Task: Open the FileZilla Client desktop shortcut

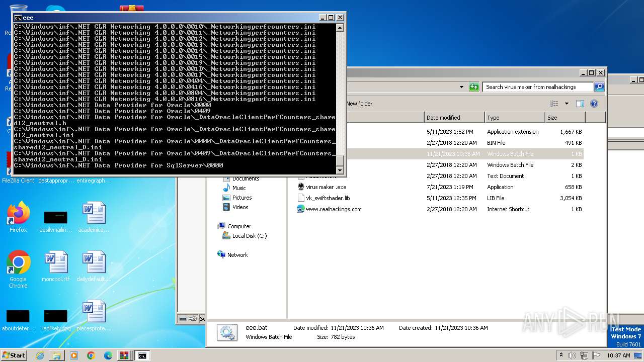Action: [18, 167]
